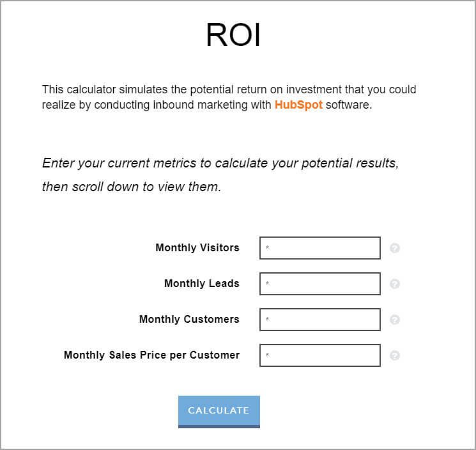Viewport: 476px width, 450px height.
Task: Click the question mark next to Monthly Customers
Action: (x=395, y=320)
